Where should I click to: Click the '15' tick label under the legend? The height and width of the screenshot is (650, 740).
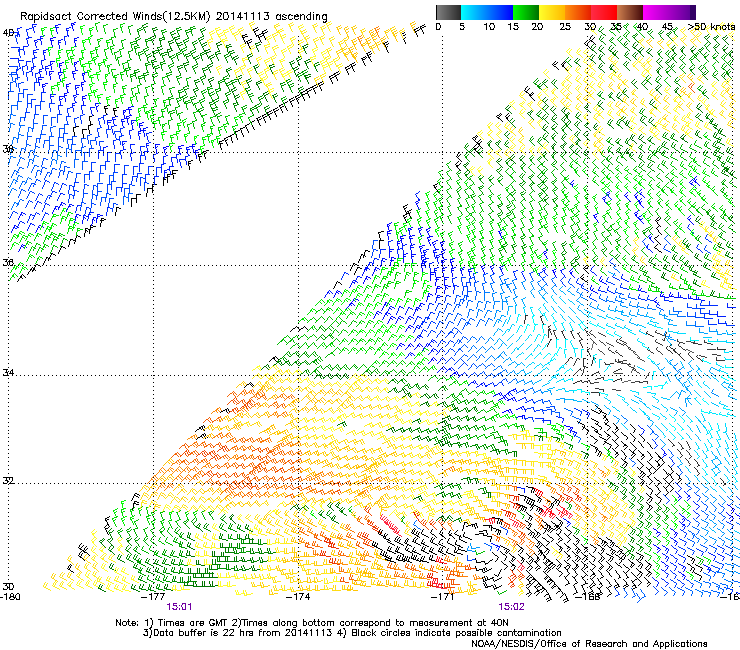pos(513,26)
